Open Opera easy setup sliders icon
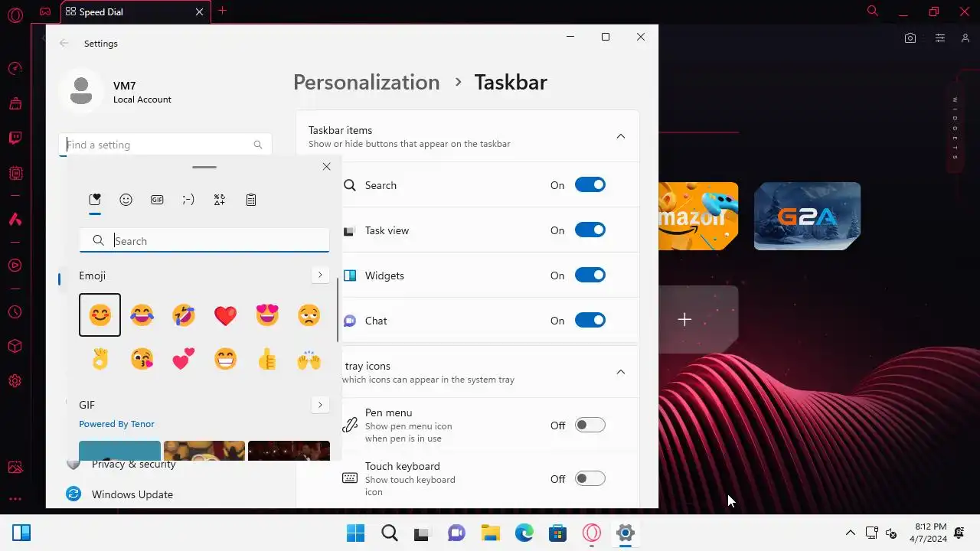Screen dimensions: 980x551 click(x=940, y=38)
